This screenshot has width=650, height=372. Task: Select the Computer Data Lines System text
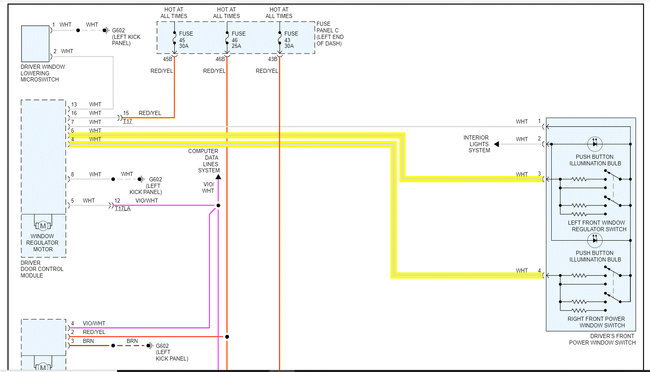[x=203, y=161]
